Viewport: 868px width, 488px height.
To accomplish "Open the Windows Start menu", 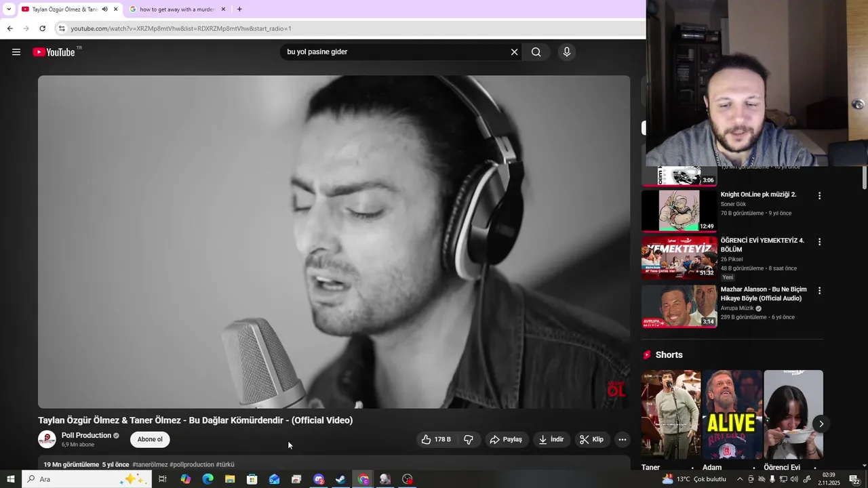I will click(11, 479).
